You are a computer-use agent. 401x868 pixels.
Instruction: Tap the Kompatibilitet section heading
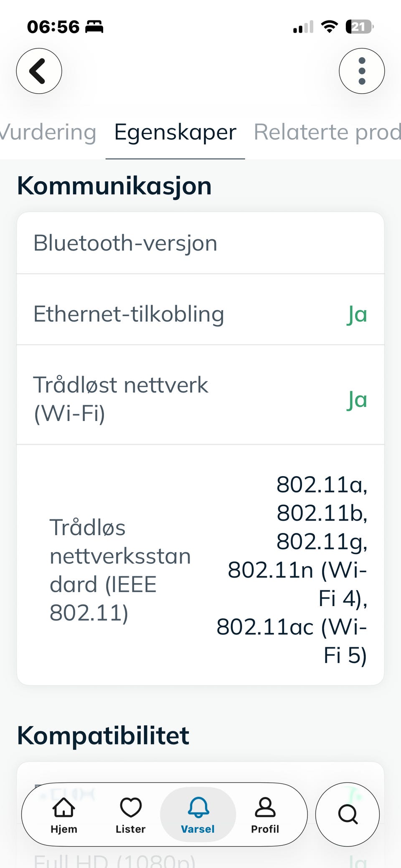(103, 735)
